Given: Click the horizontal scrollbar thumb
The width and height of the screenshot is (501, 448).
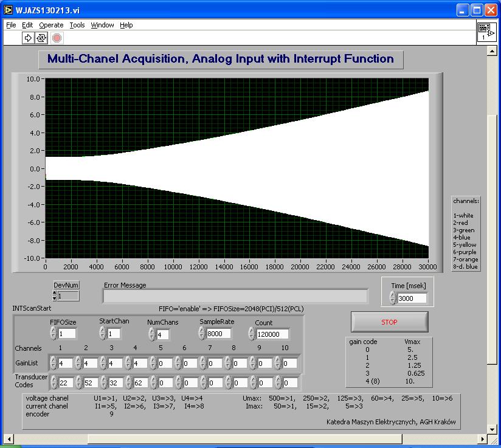Looking at the screenshot, I should [245, 439].
